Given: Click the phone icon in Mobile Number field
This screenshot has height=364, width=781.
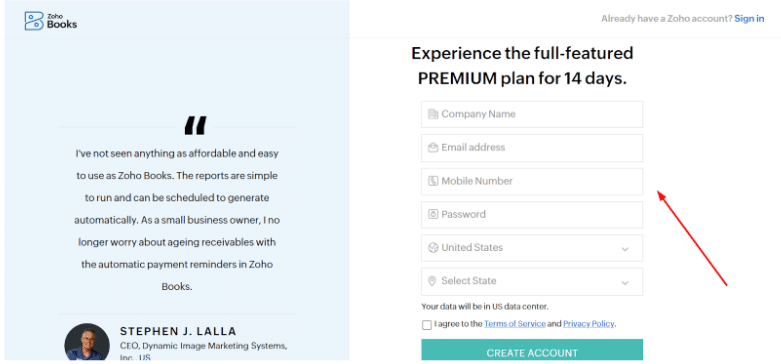Looking at the screenshot, I should [433, 181].
